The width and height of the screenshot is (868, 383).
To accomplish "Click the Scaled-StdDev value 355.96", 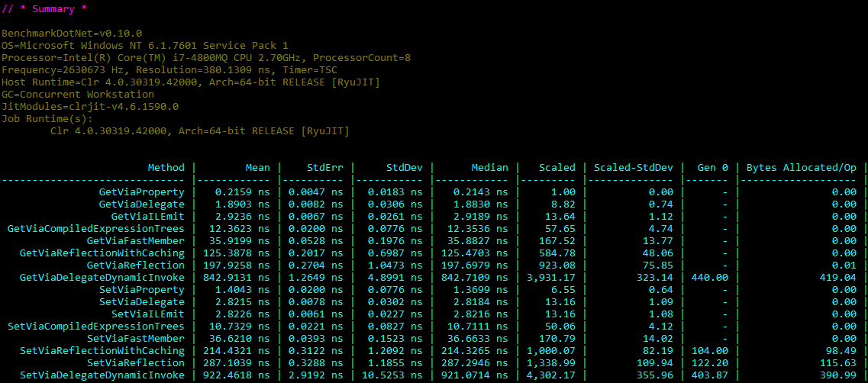I will point(655,374).
